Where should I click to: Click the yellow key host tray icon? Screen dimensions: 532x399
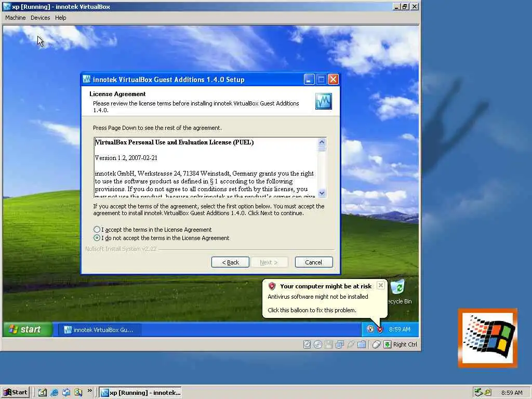(x=487, y=392)
